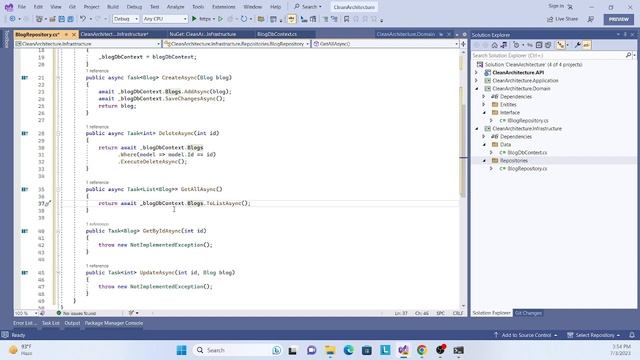Collapse the Repositories folder node

(x=484, y=161)
